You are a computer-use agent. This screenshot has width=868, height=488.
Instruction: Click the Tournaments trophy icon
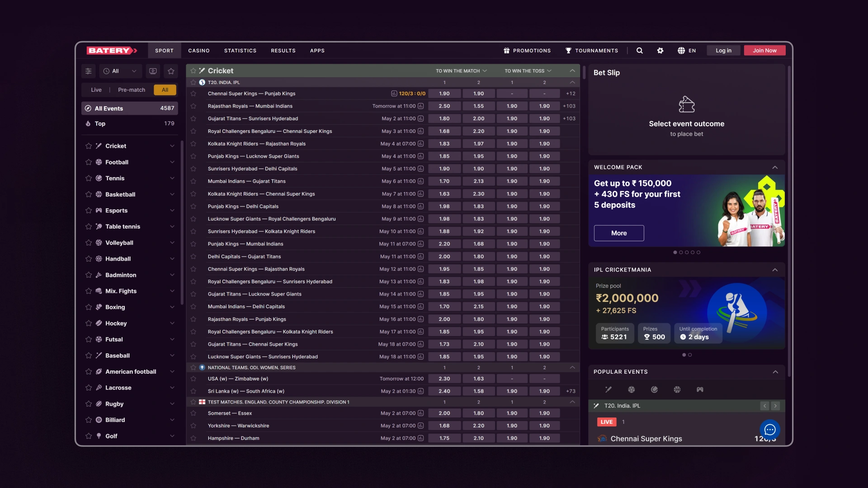(568, 51)
